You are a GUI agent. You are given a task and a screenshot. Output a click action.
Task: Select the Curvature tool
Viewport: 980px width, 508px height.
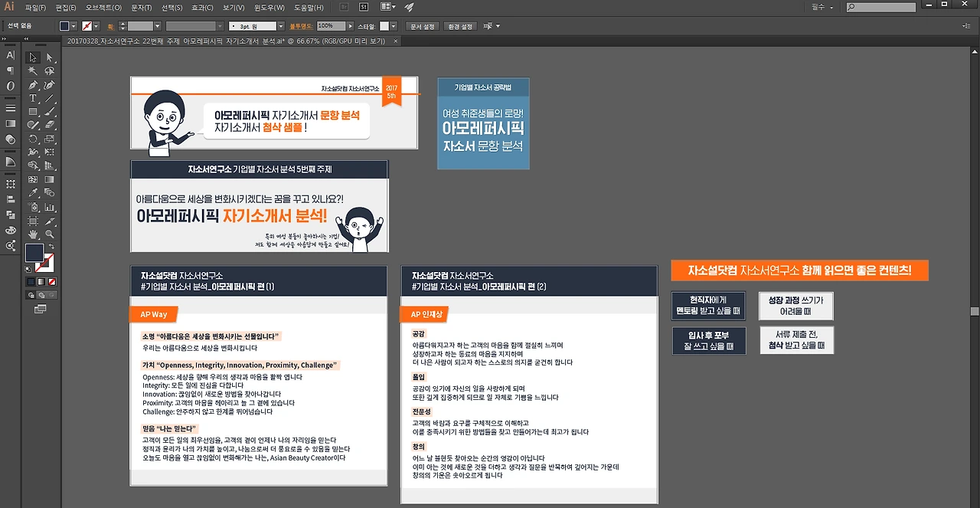tap(50, 85)
